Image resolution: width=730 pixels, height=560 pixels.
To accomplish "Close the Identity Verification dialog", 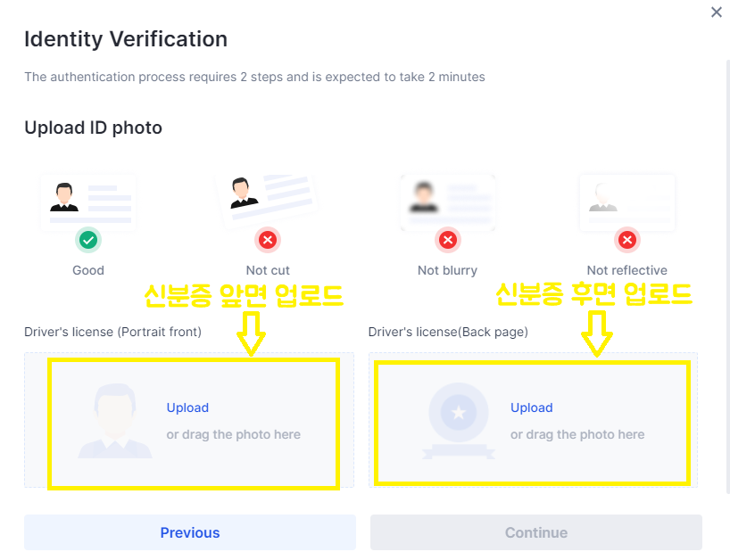I will point(716,12).
